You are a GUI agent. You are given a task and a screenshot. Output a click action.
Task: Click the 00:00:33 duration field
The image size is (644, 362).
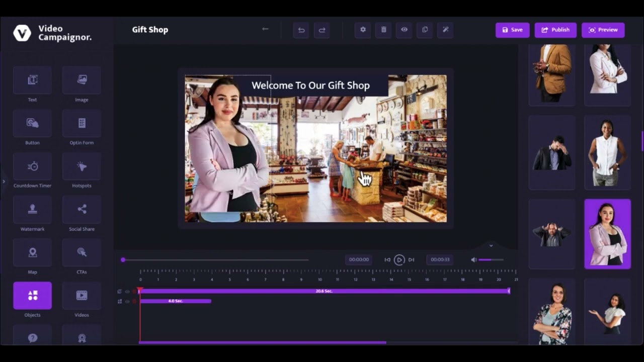click(x=440, y=259)
